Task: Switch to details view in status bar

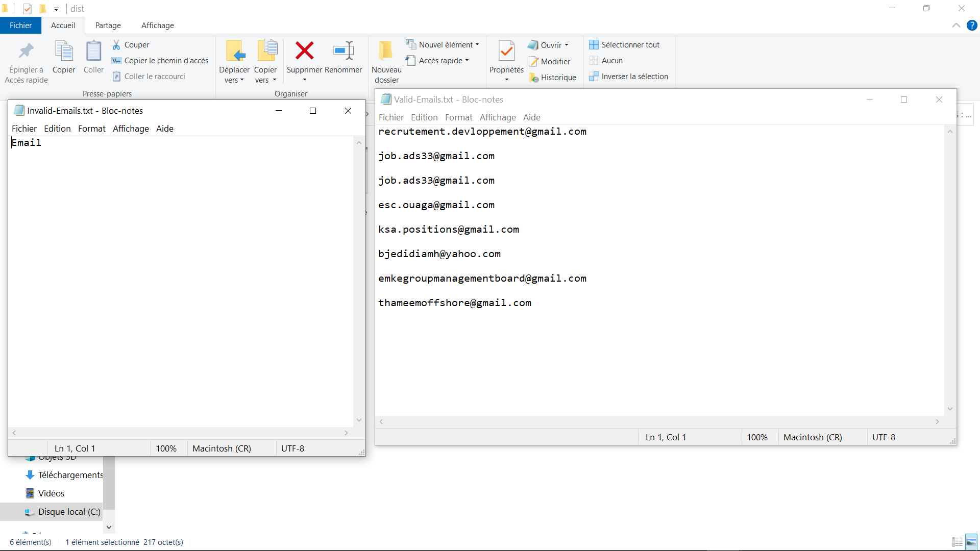Action: pyautogui.click(x=958, y=542)
